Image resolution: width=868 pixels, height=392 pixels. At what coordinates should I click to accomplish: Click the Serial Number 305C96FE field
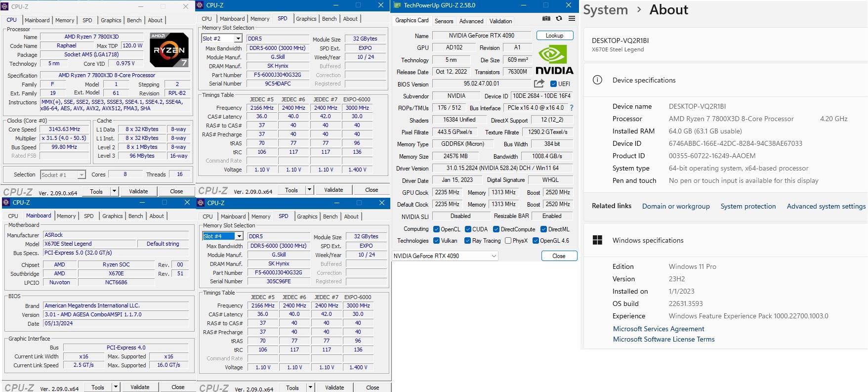point(278,281)
